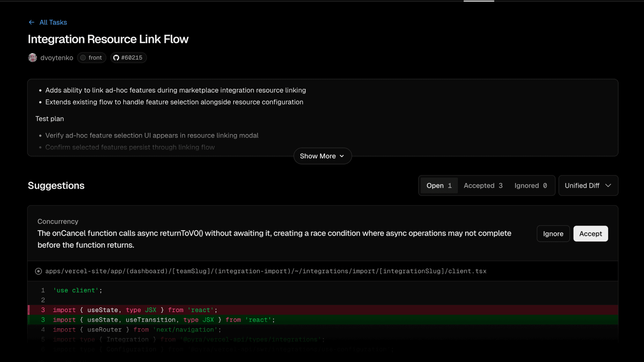
Task: Click the back arrow icon beside All Tasks
Action: click(32, 22)
